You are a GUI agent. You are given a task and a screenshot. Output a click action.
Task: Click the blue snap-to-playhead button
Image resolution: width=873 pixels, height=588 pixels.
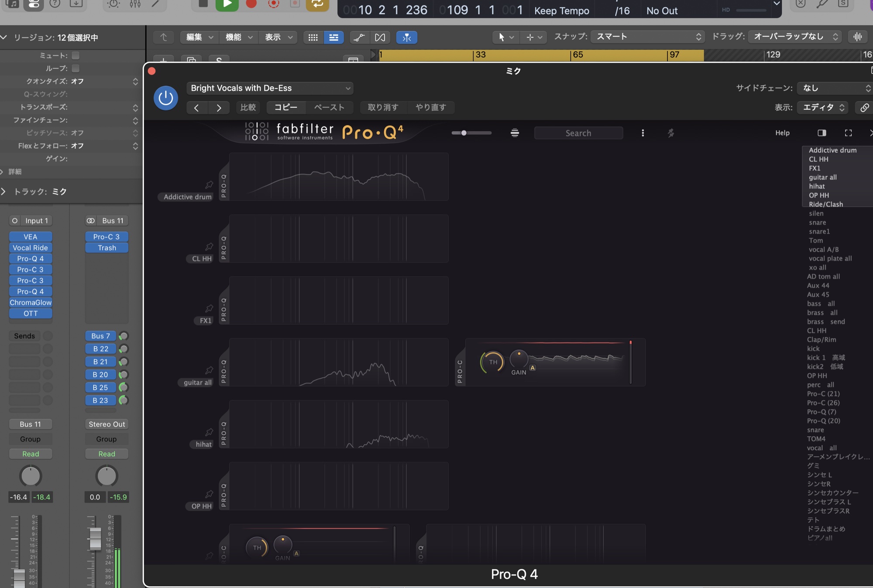click(407, 38)
